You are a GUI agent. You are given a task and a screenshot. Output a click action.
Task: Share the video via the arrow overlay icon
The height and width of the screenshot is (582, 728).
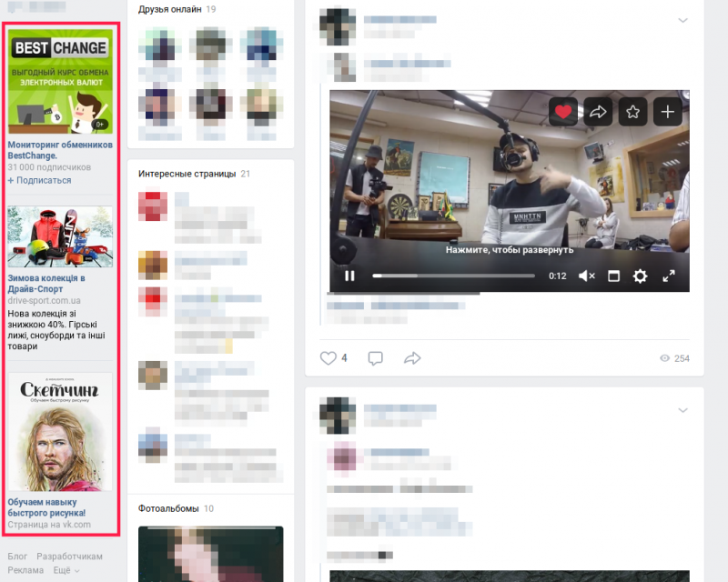coord(598,111)
